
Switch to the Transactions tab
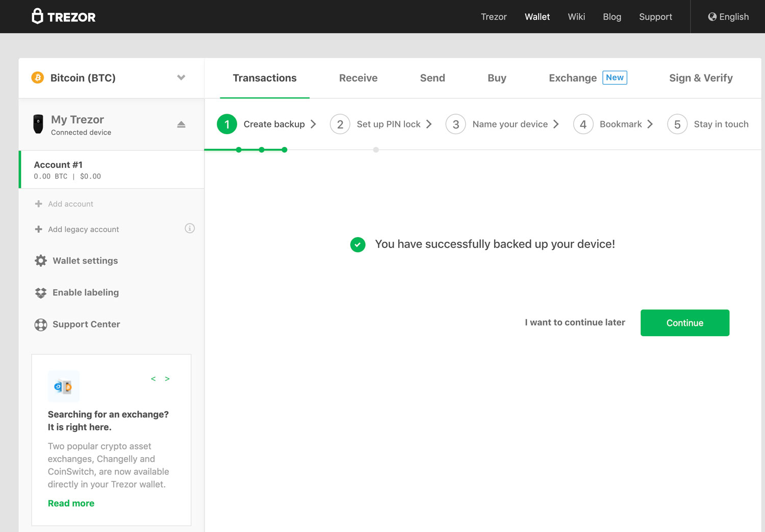265,78
